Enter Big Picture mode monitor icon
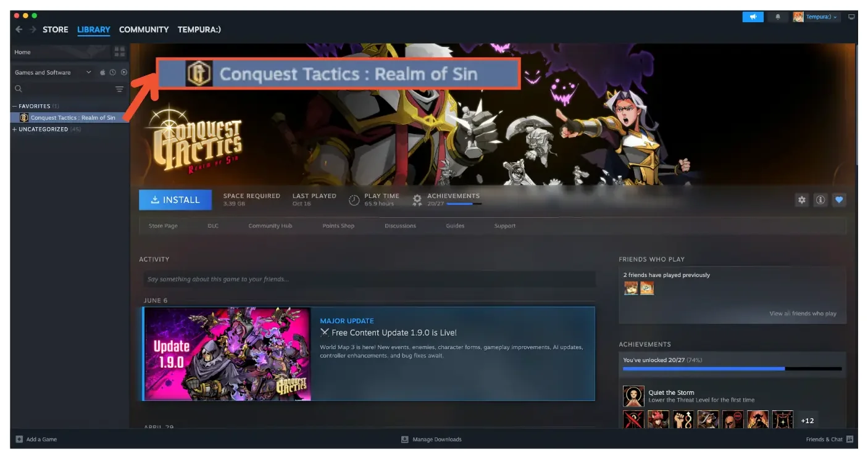868x459 pixels. pyautogui.click(x=852, y=17)
